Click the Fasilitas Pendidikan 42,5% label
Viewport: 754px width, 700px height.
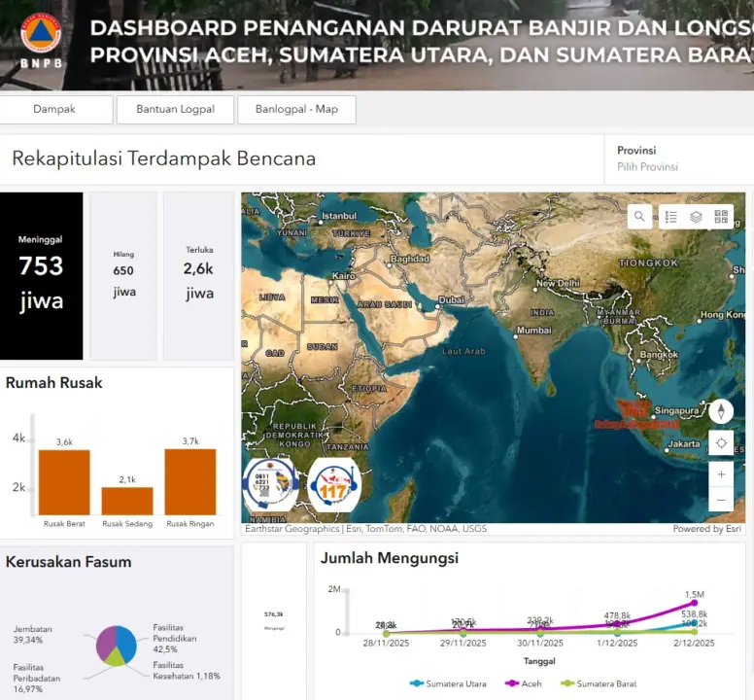point(175,639)
